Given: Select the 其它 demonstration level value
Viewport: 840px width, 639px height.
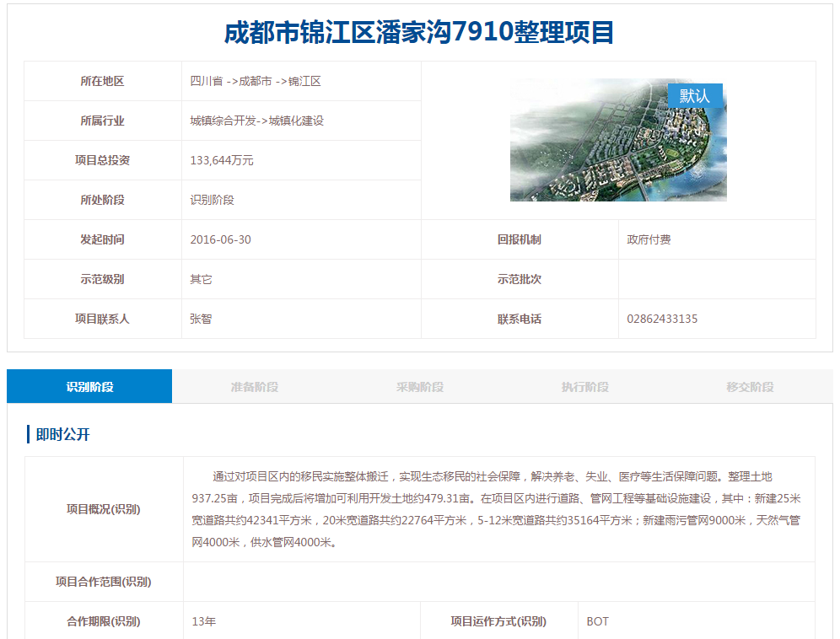Looking at the screenshot, I should (x=201, y=280).
